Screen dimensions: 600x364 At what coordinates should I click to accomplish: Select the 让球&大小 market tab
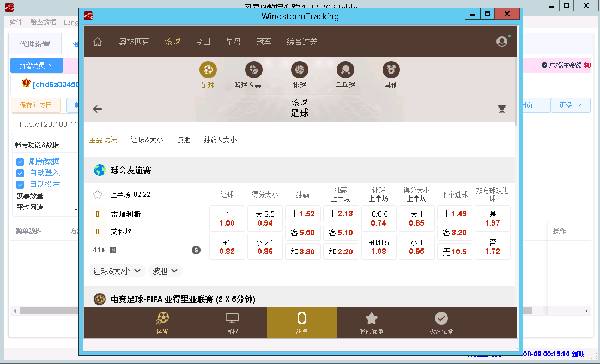point(147,139)
